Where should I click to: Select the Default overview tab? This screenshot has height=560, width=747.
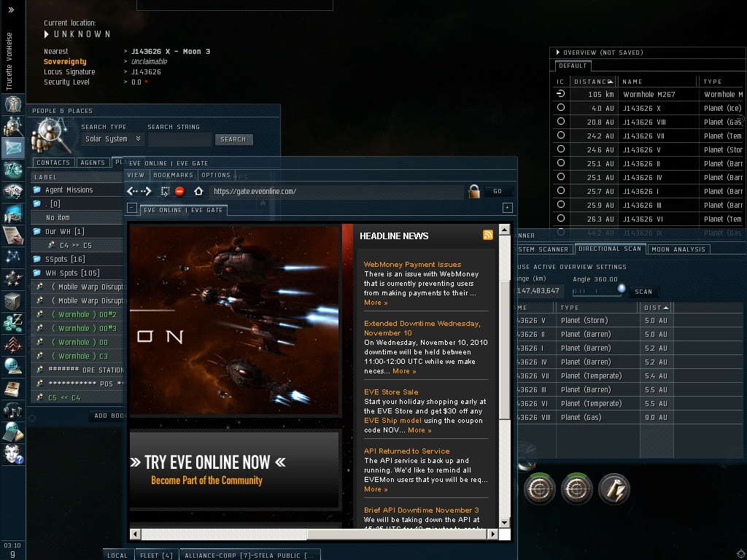(573, 66)
